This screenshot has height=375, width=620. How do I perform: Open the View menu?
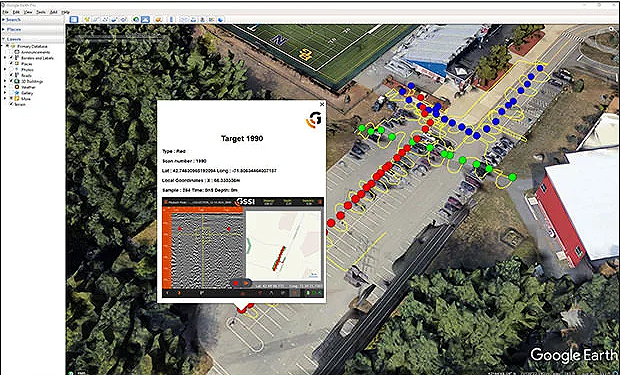(28, 12)
